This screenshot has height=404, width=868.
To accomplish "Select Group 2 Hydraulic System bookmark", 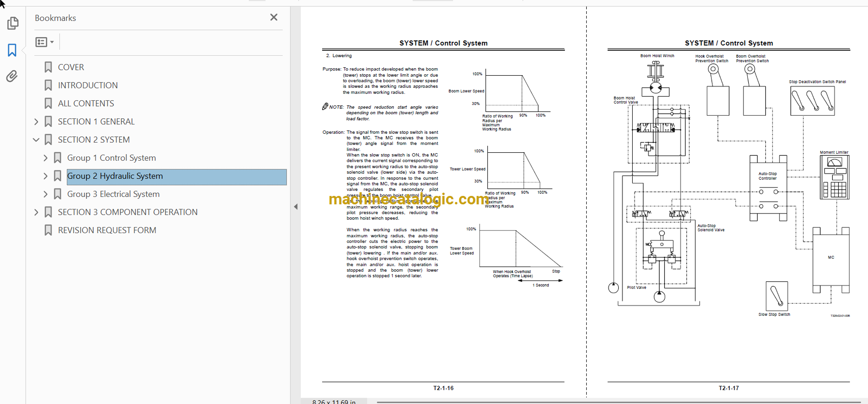I will tap(115, 176).
